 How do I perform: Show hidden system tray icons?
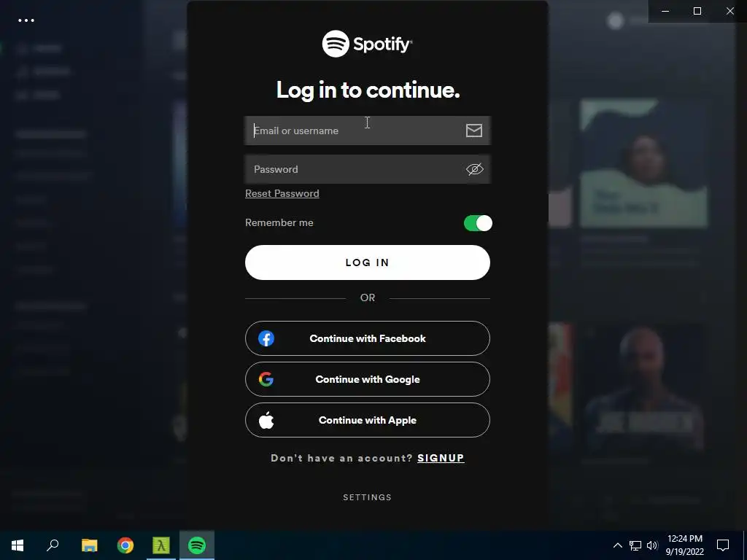pyautogui.click(x=617, y=545)
